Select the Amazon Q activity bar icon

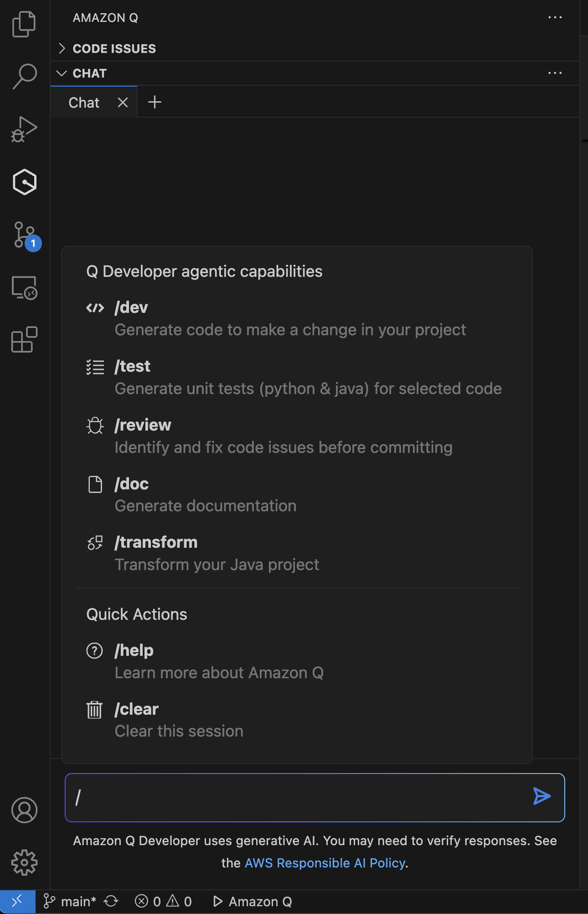24,182
